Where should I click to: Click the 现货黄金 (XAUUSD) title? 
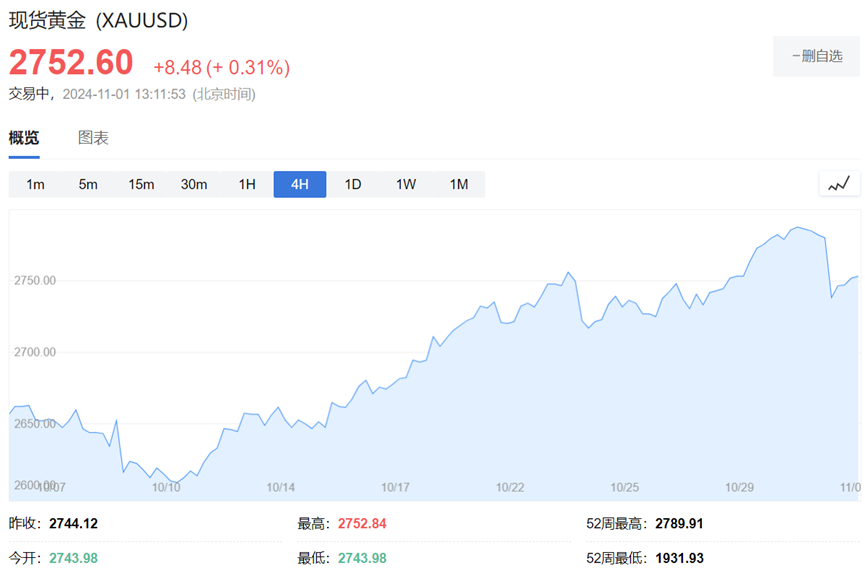(x=98, y=20)
